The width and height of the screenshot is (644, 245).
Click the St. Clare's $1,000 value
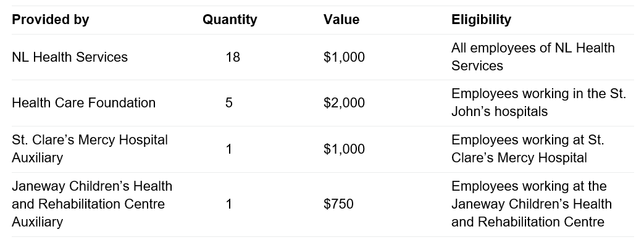[x=344, y=149]
